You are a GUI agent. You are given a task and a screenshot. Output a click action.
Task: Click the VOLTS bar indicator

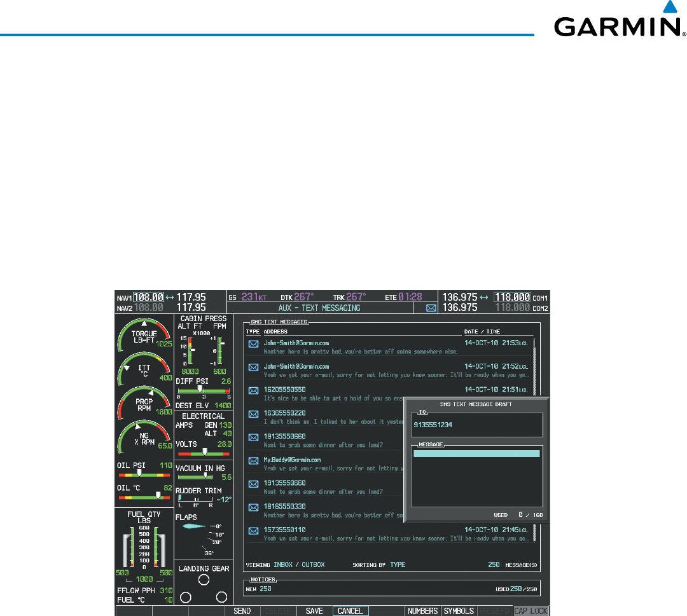(x=204, y=453)
